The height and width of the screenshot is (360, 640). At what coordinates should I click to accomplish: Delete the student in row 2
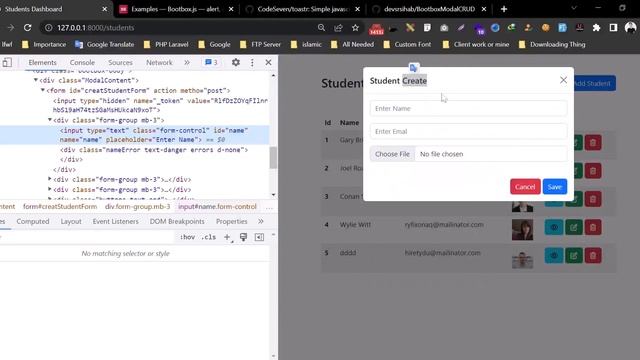coord(593,171)
